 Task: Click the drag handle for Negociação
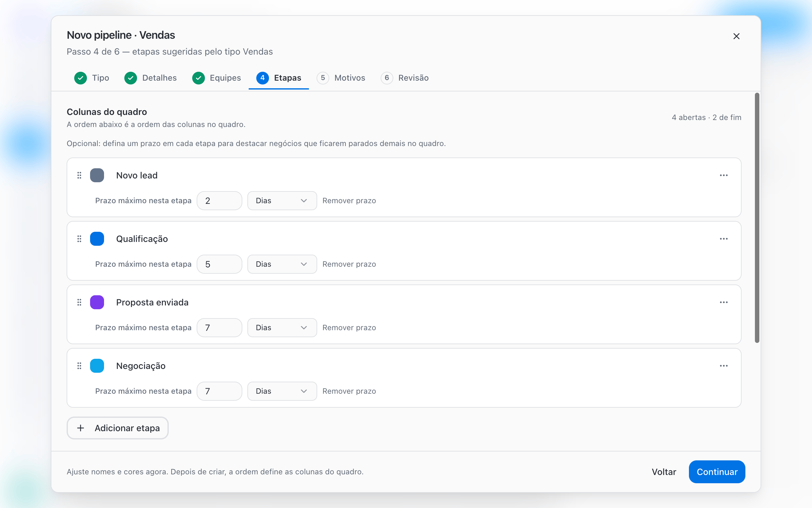click(79, 366)
